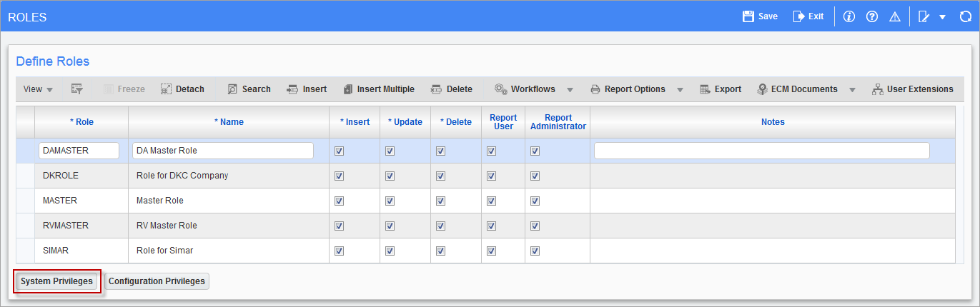Click the Notes field for DAMASTER
Image resolution: width=980 pixels, height=307 pixels.
(x=762, y=151)
